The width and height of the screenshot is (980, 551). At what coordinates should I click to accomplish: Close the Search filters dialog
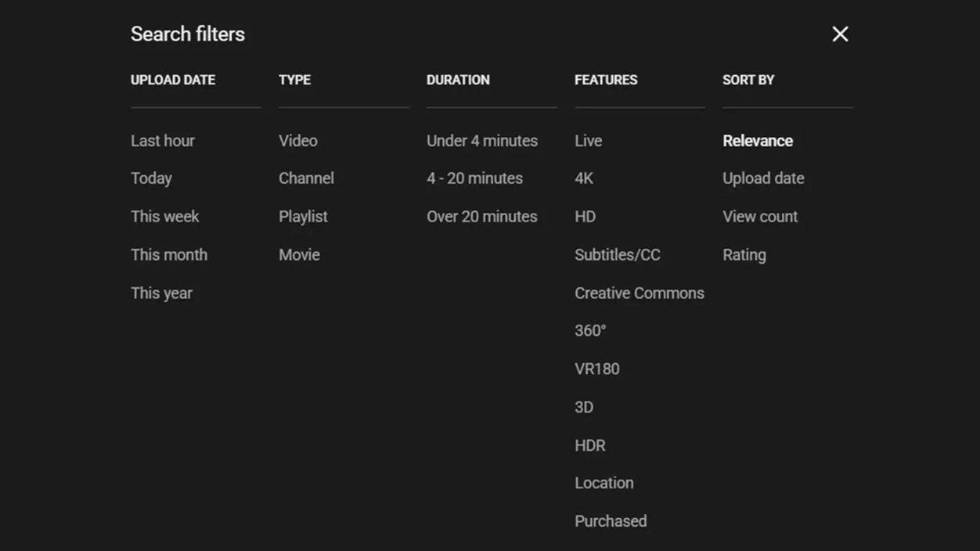click(x=840, y=34)
